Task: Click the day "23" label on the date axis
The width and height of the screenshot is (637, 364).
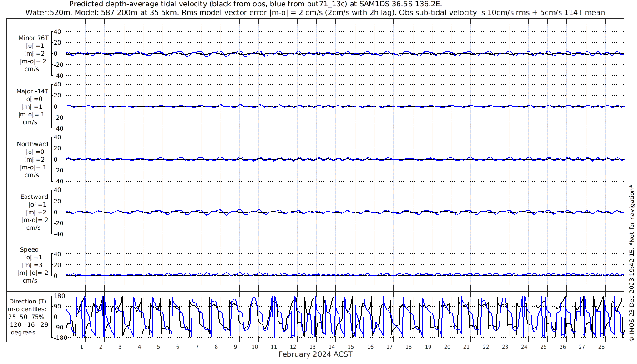Action: (x=505, y=347)
